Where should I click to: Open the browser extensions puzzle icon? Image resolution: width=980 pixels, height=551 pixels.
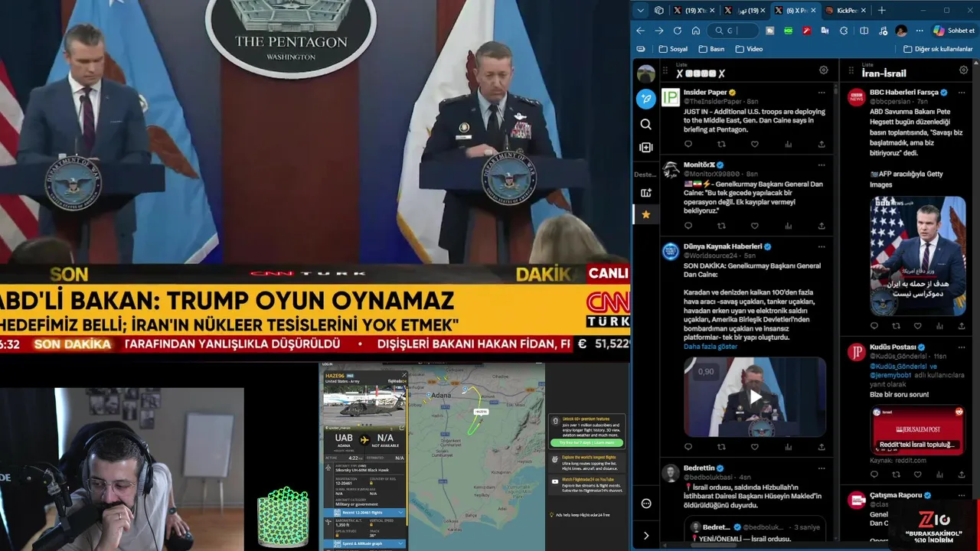coord(844,31)
